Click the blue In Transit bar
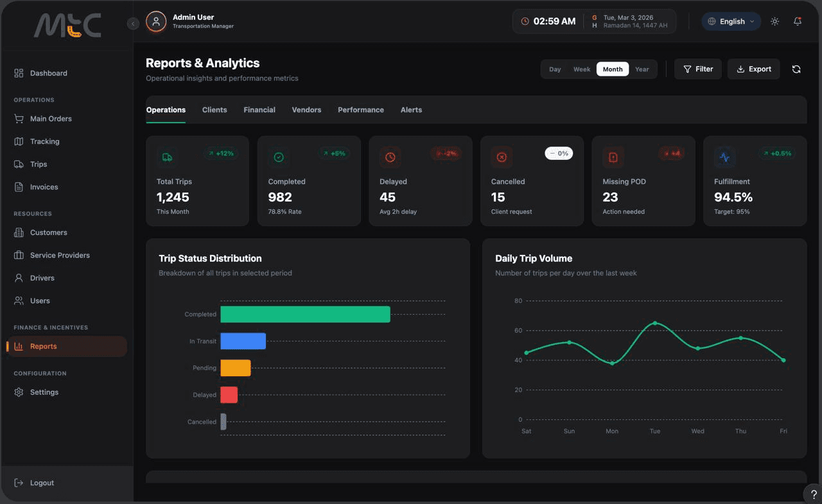Viewport: 822px width, 504px height. [243, 341]
